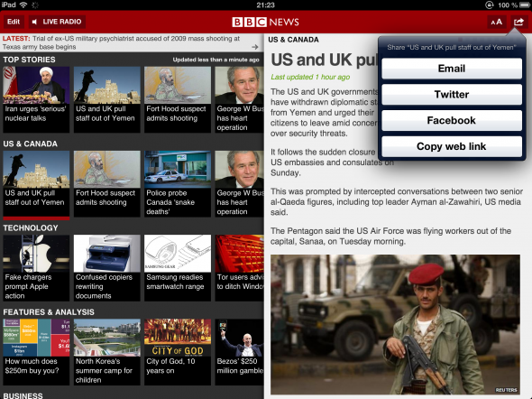
Task: Click the Edit button
Action: point(14,22)
